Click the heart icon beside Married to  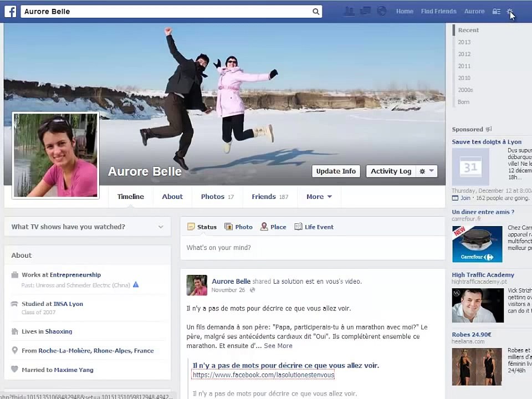tap(14, 369)
